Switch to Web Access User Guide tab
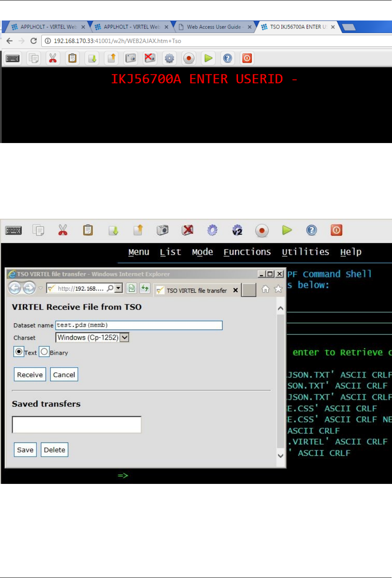The width and height of the screenshot is (392, 578). (214, 27)
